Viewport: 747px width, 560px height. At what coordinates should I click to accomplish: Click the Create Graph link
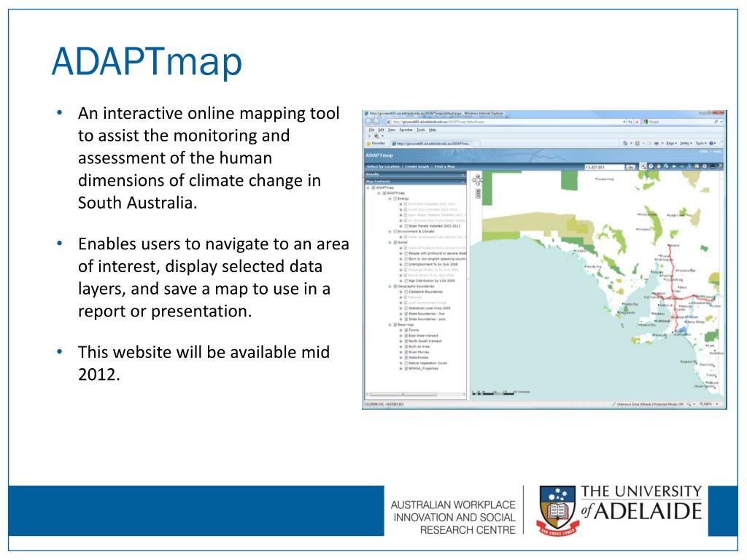417,167
